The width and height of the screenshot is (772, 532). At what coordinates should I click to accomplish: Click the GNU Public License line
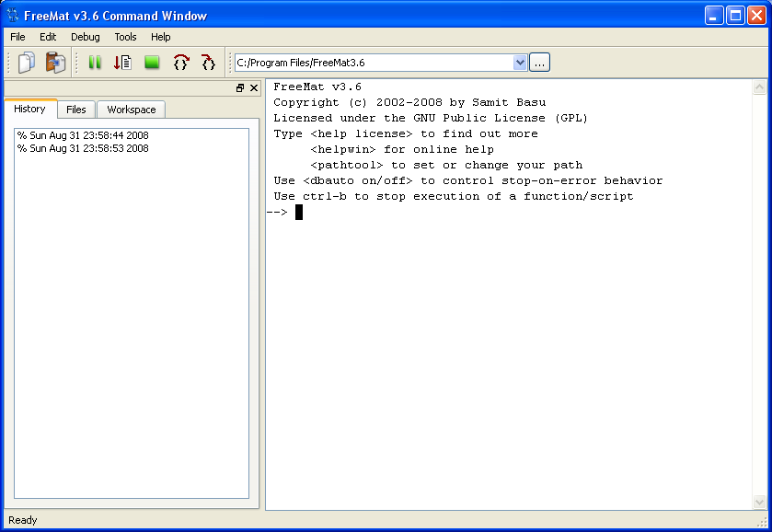(x=431, y=118)
